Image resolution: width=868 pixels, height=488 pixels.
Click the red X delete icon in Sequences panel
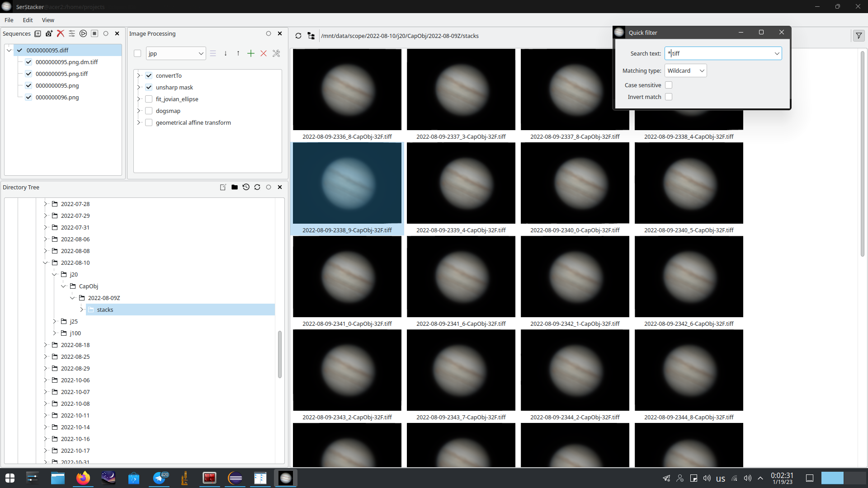pos(60,33)
